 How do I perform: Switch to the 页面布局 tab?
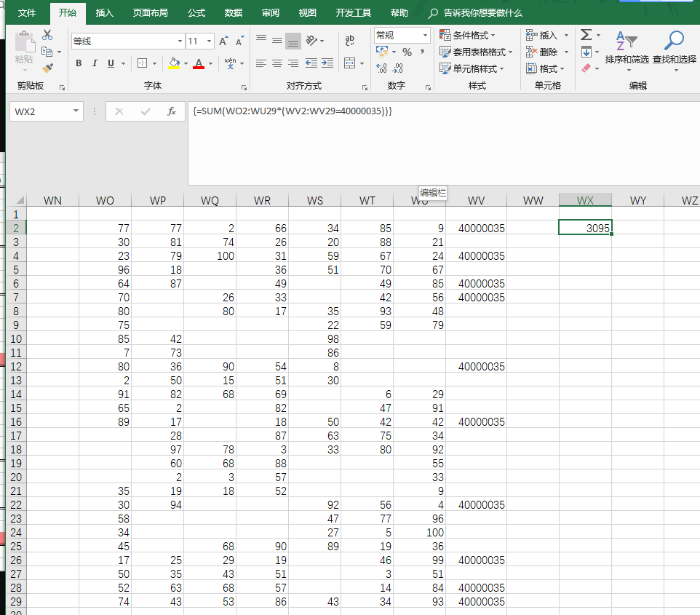151,13
